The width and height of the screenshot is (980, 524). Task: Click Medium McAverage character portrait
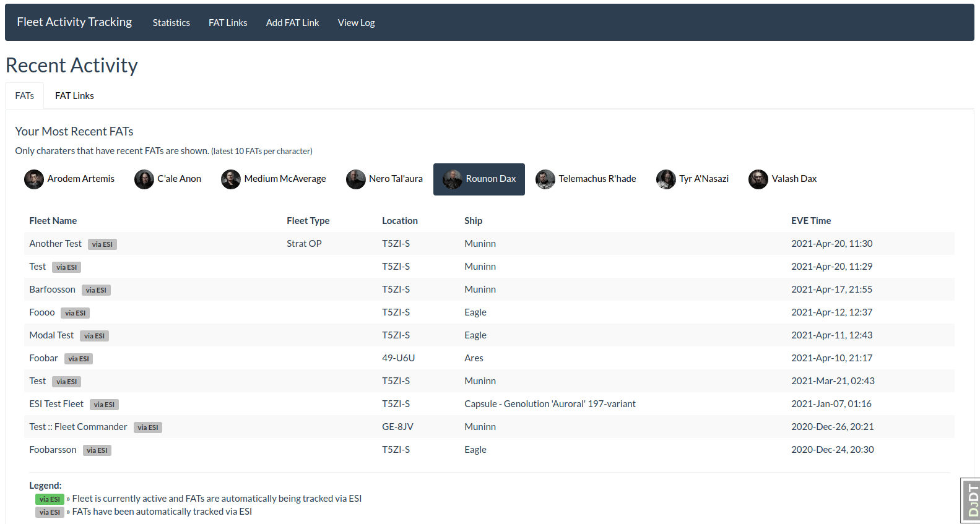coord(231,179)
